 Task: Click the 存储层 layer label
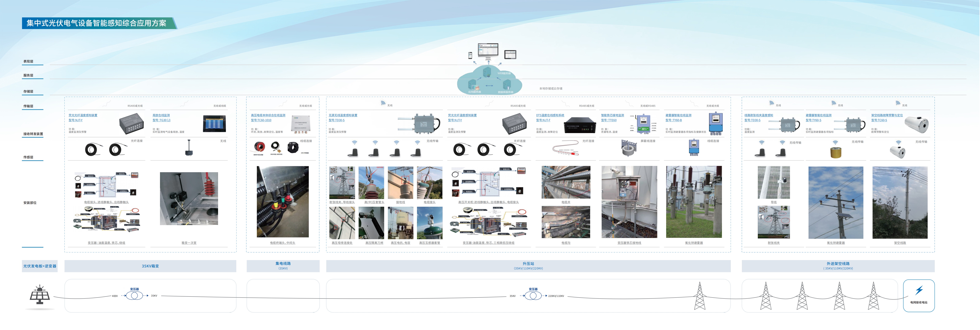pyautogui.click(x=28, y=91)
